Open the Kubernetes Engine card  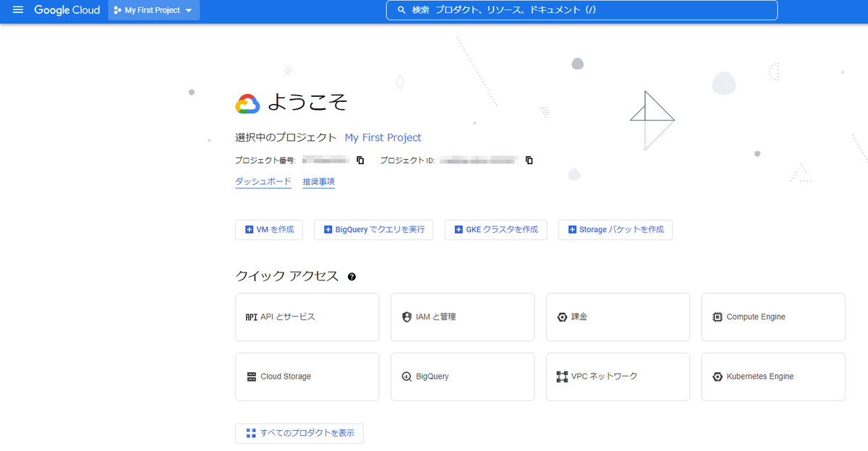click(773, 377)
